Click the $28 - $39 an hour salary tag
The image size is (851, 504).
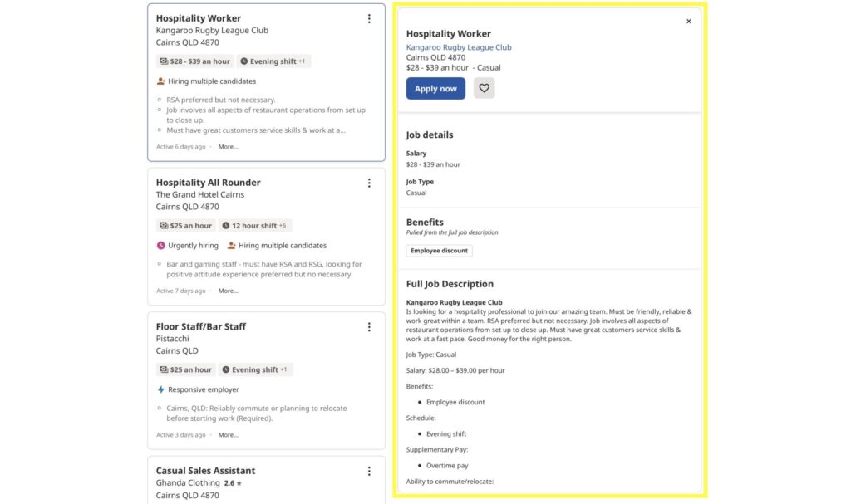[x=194, y=61]
